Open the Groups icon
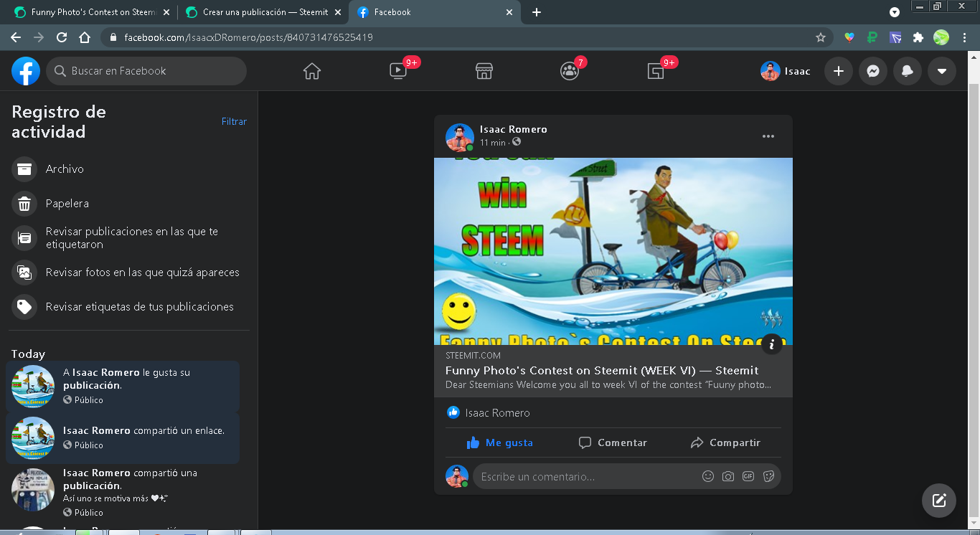Screen dimensions: 980x535 (x=570, y=71)
